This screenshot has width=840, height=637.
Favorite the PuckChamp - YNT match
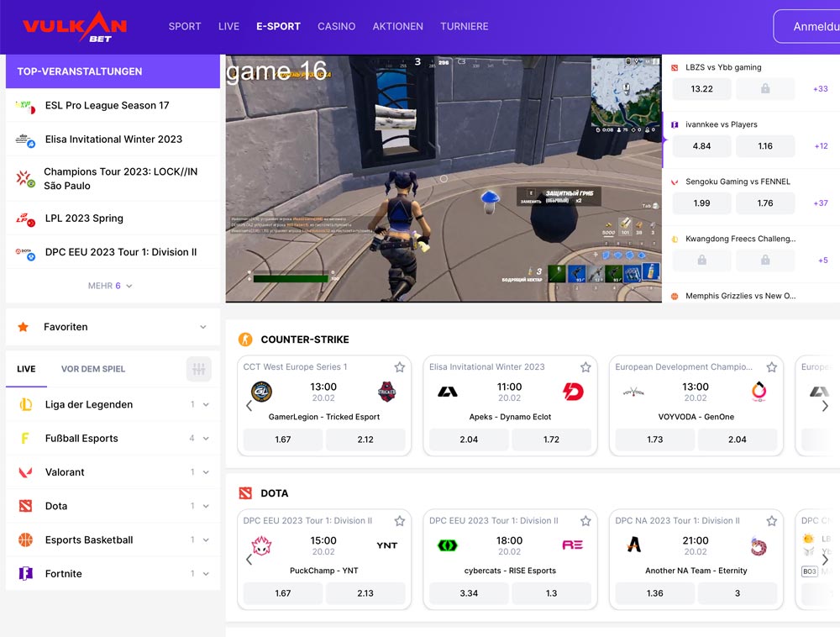click(x=400, y=521)
